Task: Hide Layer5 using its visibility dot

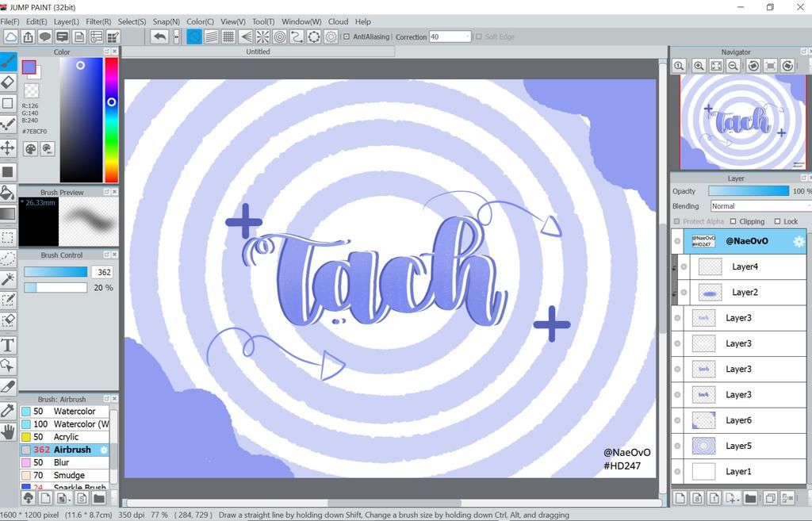Action: click(677, 446)
